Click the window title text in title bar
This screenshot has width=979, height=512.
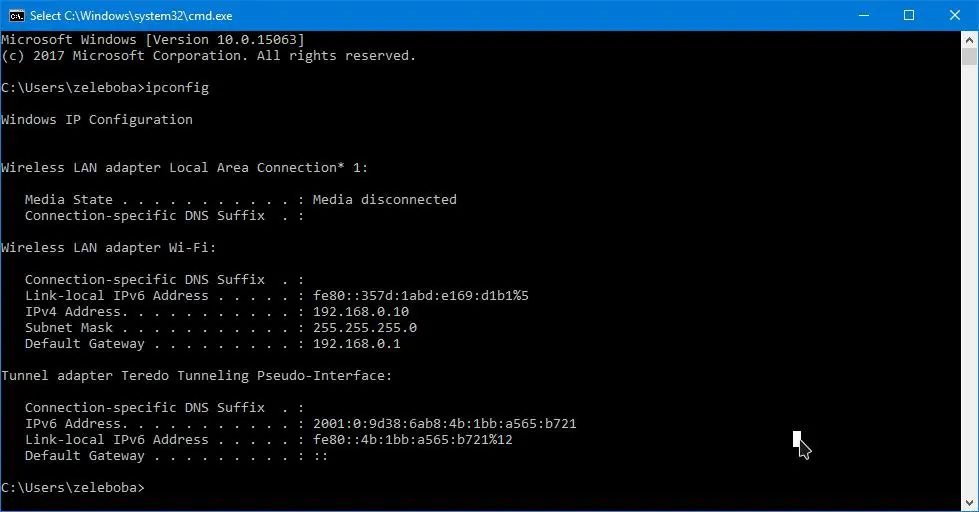click(x=131, y=16)
